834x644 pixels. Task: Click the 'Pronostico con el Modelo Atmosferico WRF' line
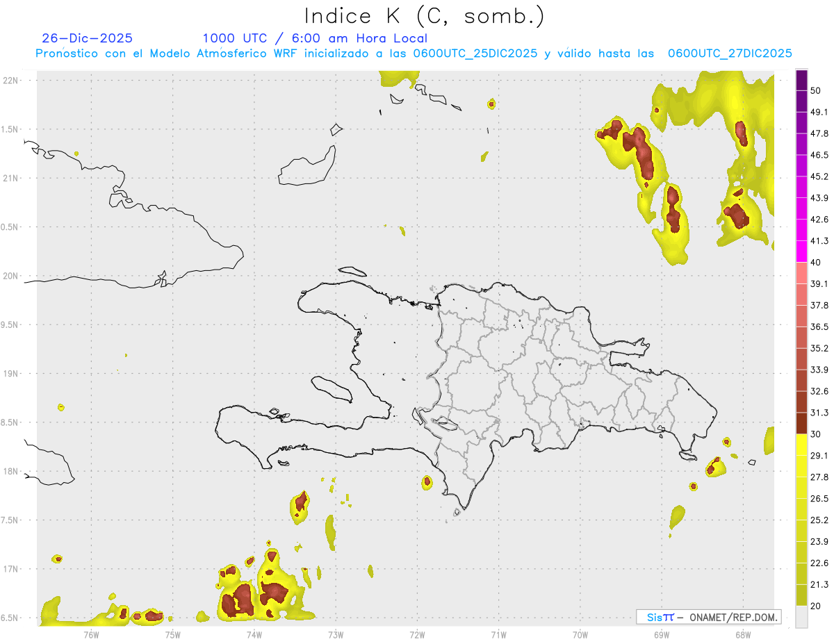pos(414,53)
